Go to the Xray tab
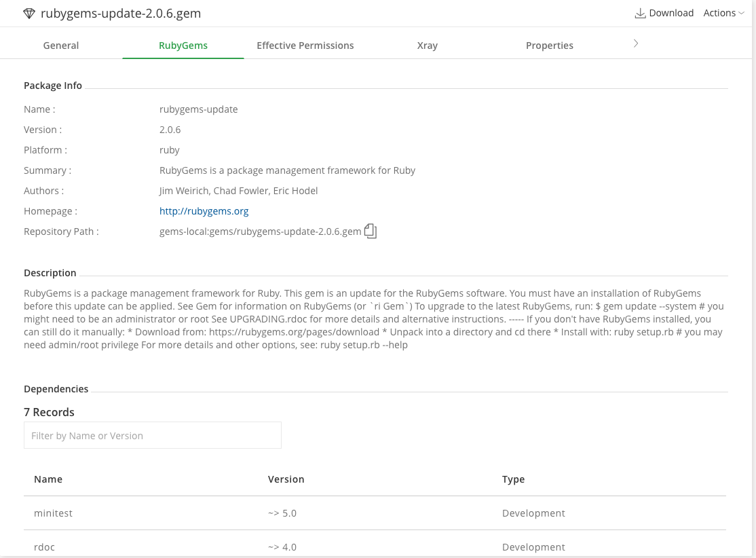The height and width of the screenshot is (558, 756). tap(427, 45)
